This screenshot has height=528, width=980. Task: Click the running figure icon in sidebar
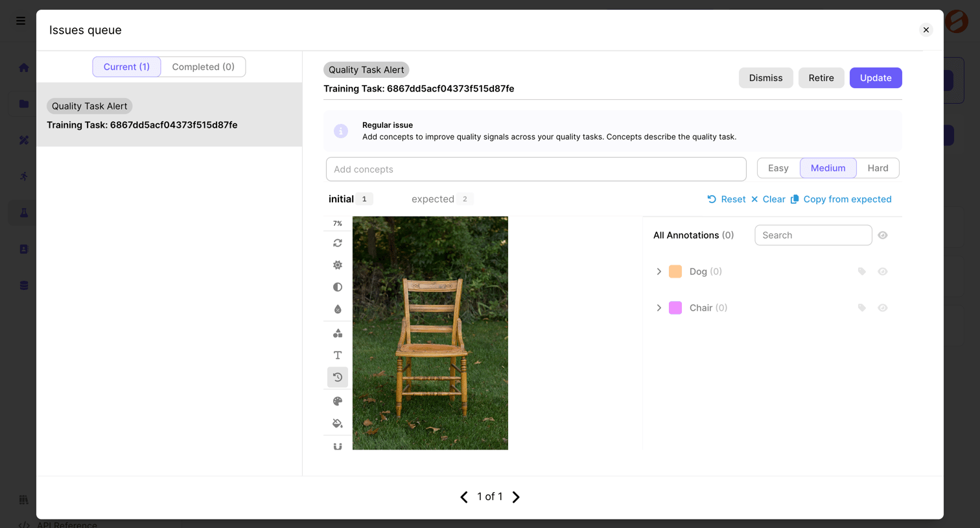[24, 176]
